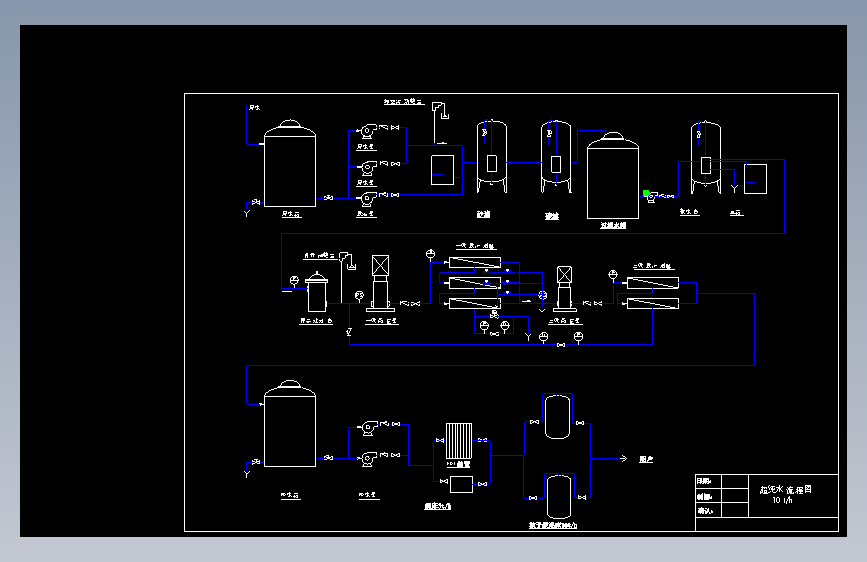
Task: Click the topmost of the three raw water pumps
Action: pyautogui.click(x=367, y=131)
